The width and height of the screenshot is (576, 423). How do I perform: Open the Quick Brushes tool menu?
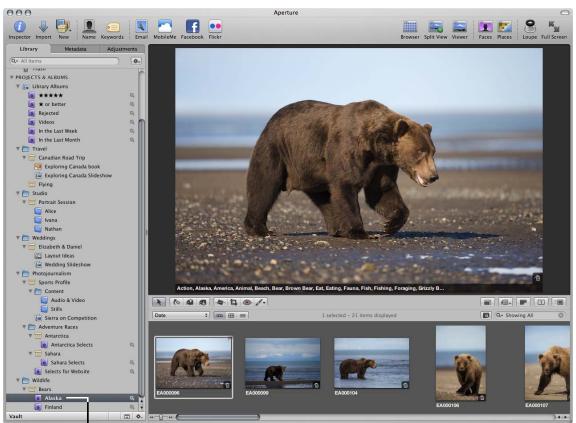coord(261,302)
